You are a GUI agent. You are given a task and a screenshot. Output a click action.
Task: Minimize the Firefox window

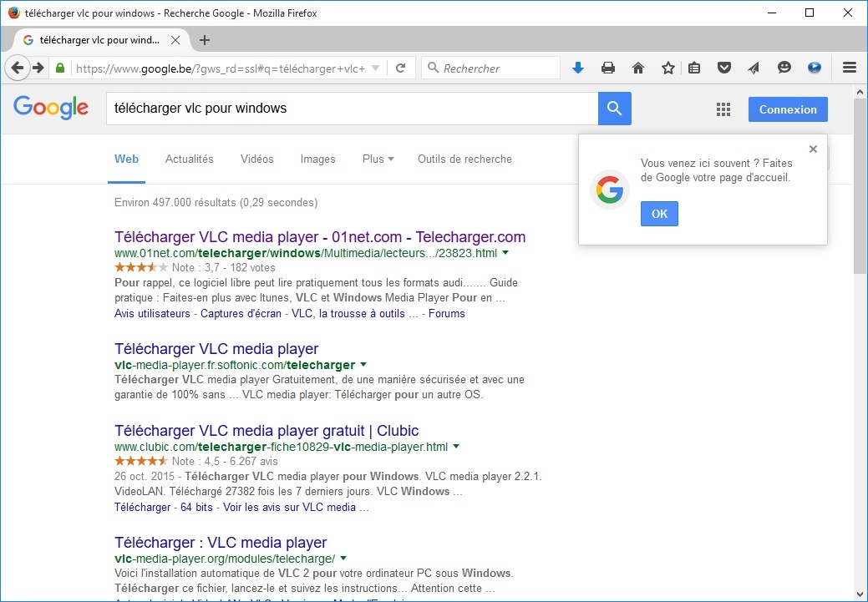pos(771,13)
